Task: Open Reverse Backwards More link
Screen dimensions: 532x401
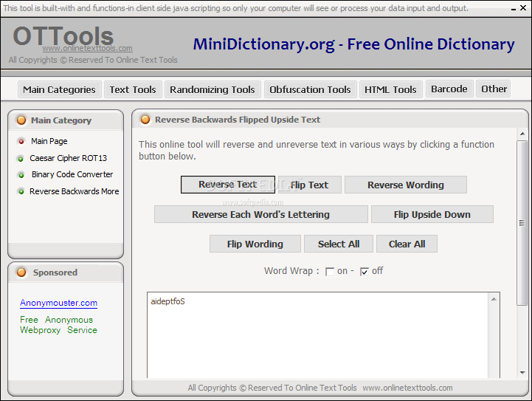Action: [75, 191]
